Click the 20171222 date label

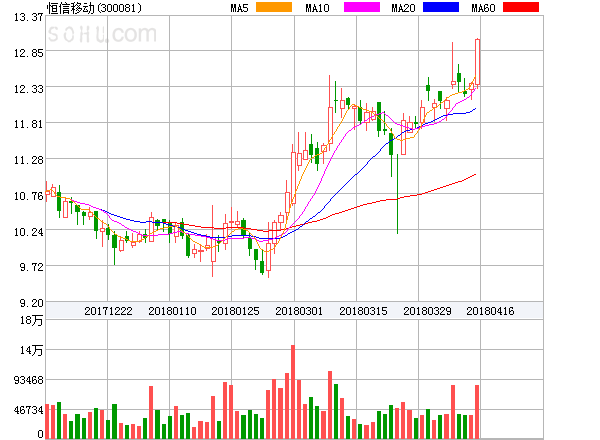coord(108,311)
